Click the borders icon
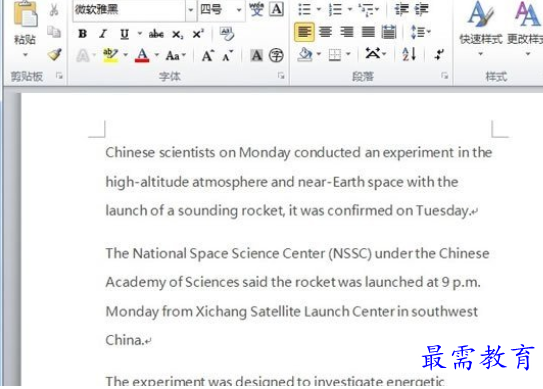 tap(335, 54)
